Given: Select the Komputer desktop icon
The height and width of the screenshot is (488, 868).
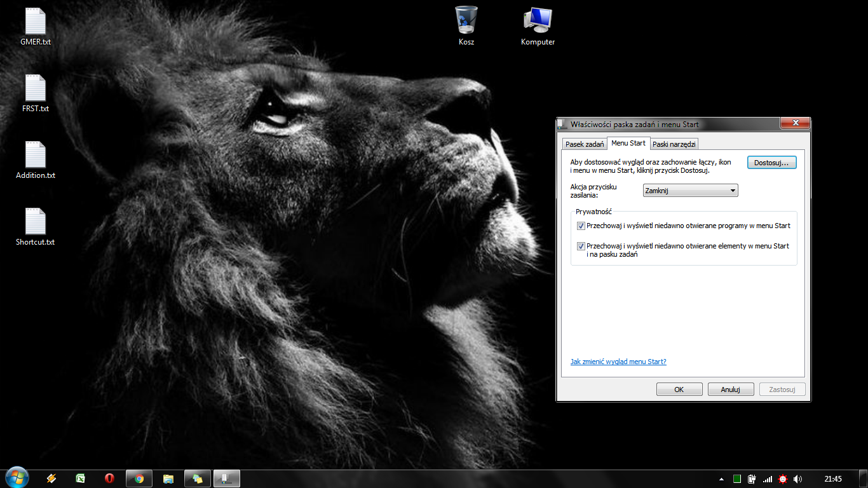Looking at the screenshot, I should 538,27.
